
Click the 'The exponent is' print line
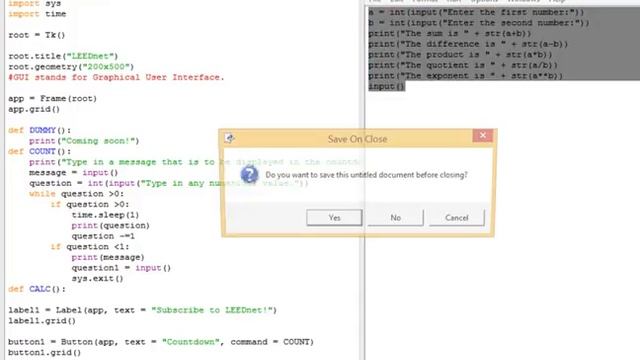466,76
